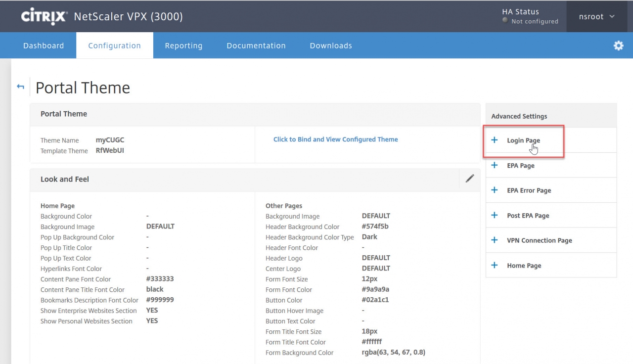Click the Center Logo DEFAULT value
633x364 pixels.
click(376, 268)
